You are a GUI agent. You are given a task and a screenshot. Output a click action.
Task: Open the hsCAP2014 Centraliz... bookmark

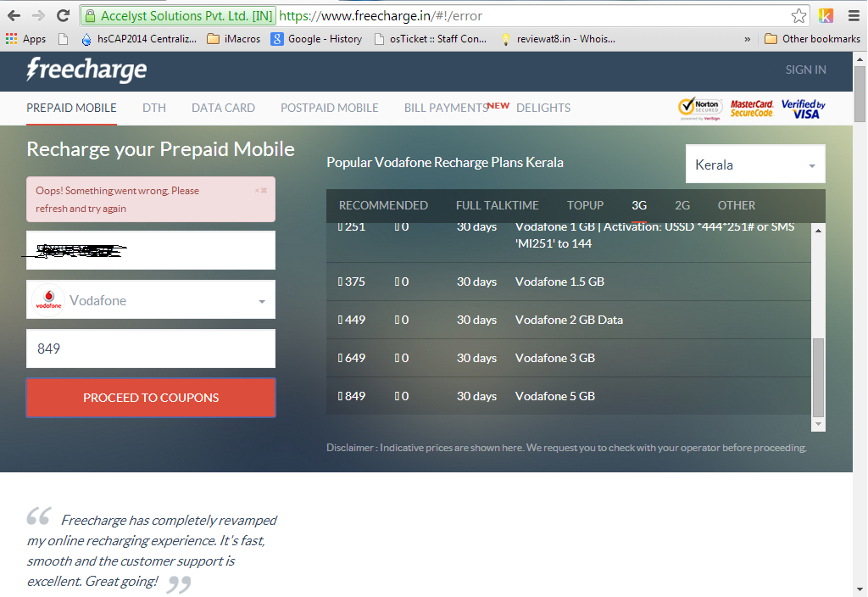[x=139, y=39]
